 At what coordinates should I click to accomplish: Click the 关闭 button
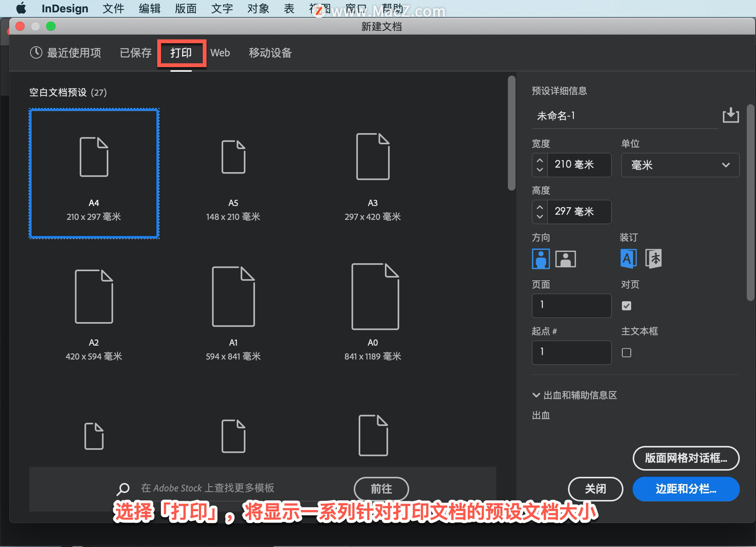pyautogui.click(x=595, y=489)
